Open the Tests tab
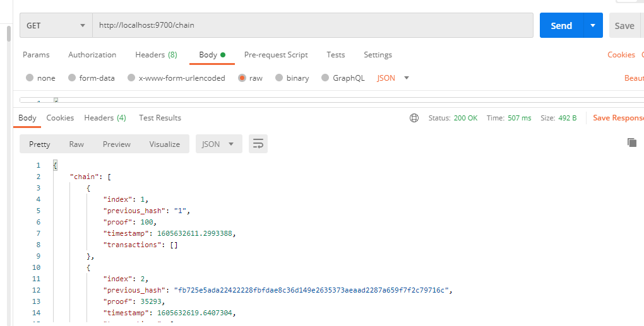The image size is (644, 326). tap(335, 55)
